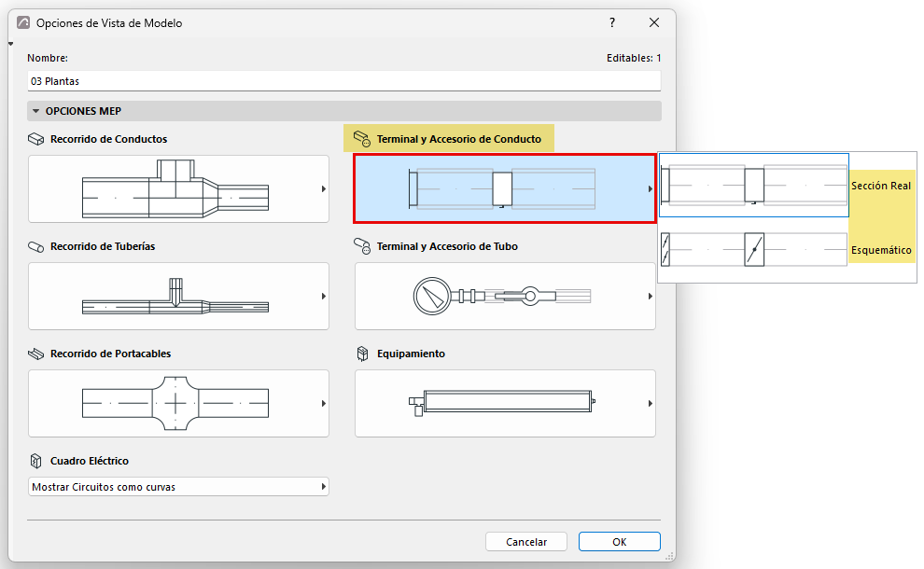Viewport: 924px width, 569px height.
Task: Click the Cuadro Eléctrico panel icon
Action: [36, 461]
